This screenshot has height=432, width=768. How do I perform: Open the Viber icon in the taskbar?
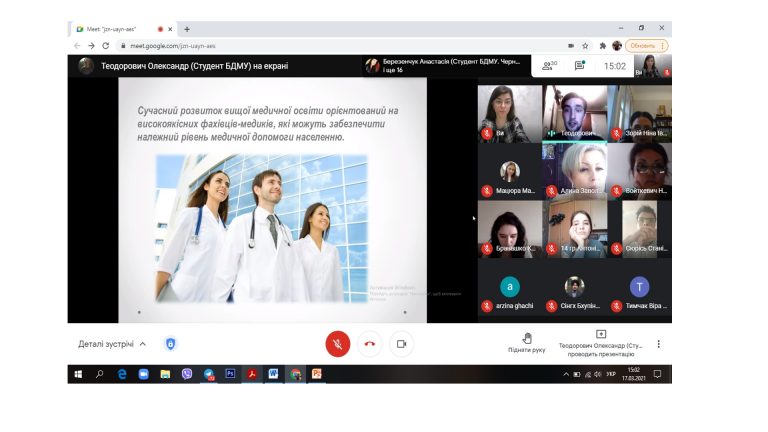point(187,374)
